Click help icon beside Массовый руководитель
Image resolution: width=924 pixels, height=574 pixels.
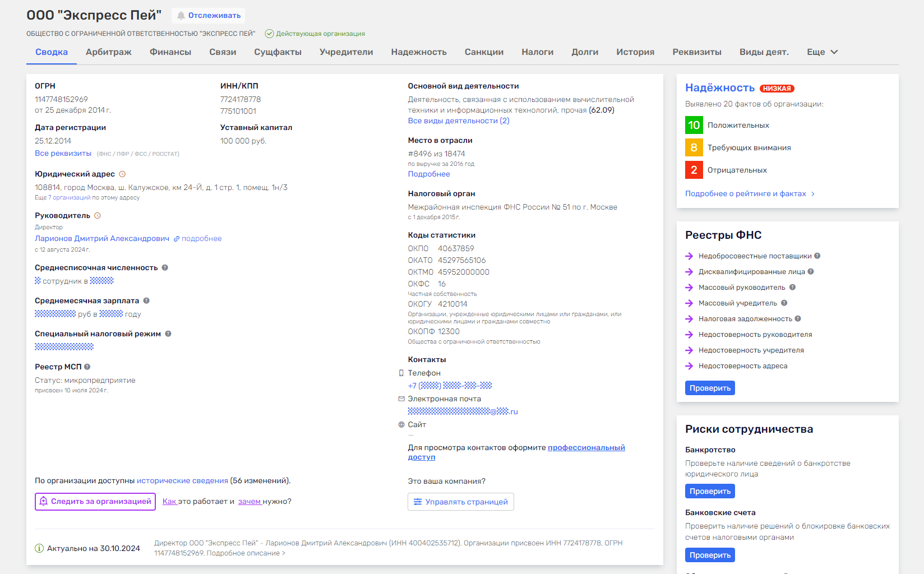click(792, 288)
